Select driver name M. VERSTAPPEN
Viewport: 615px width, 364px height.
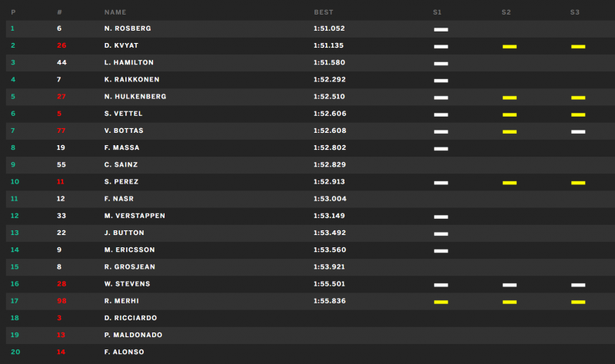coord(135,216)
